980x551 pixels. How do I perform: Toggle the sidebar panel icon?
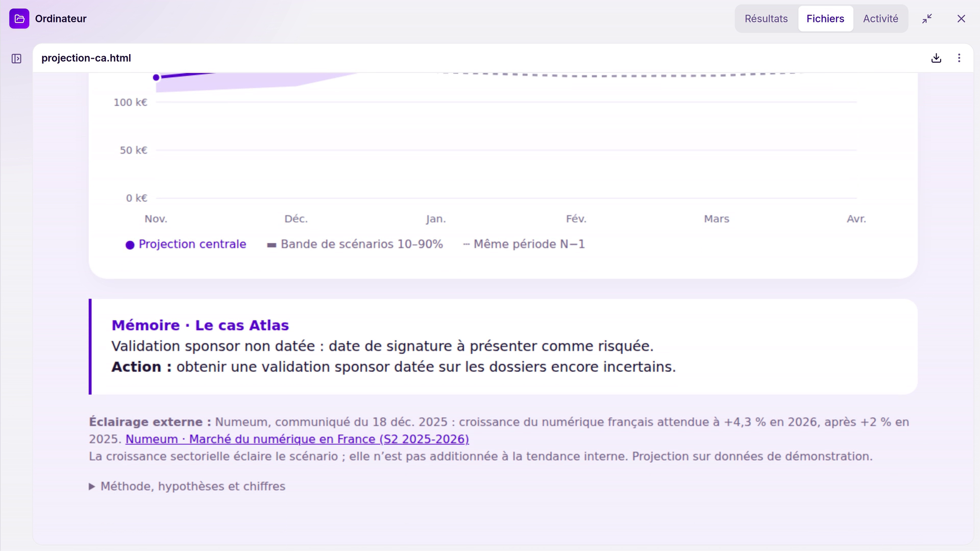[x=16, y=59]
